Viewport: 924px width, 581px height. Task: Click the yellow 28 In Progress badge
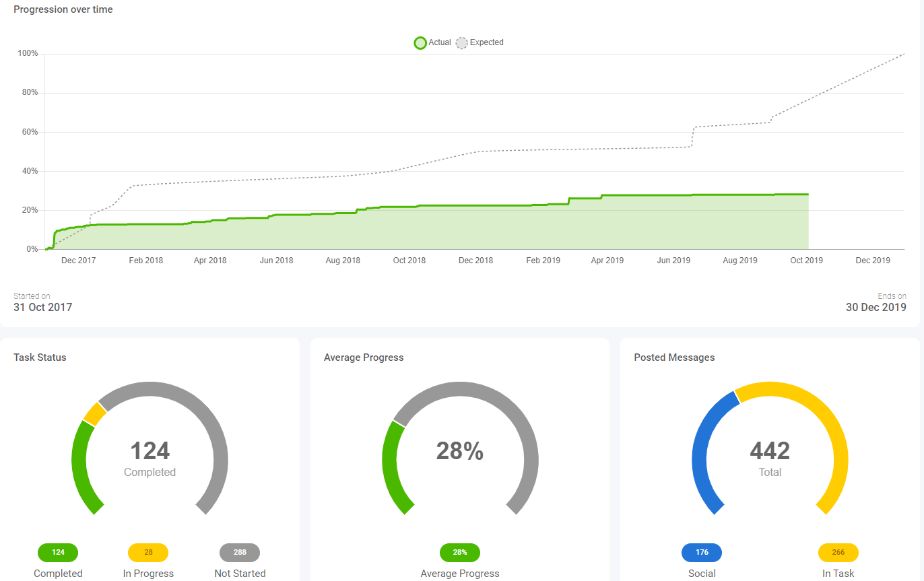pos(148,552)
